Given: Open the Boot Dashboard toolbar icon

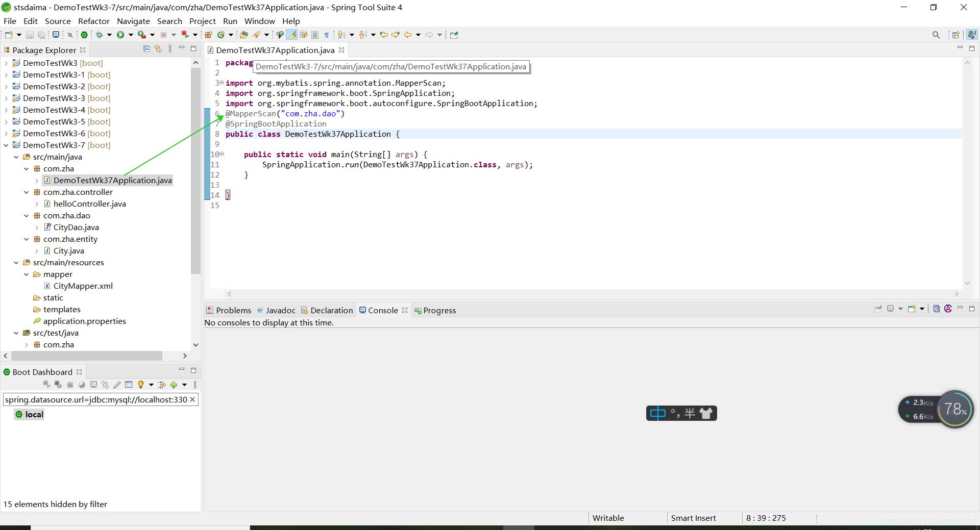Looking at the screenshot, I should point(84,35).
